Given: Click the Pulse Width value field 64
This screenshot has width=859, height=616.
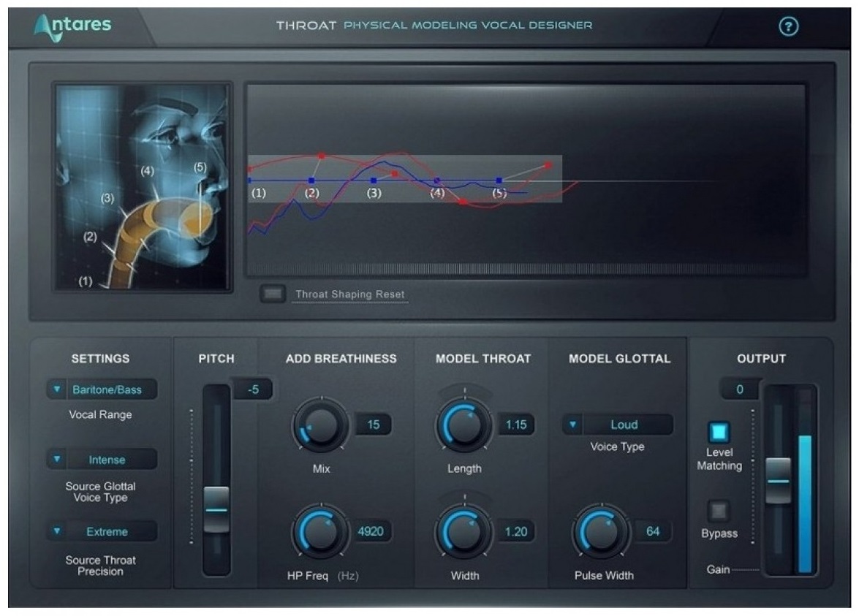Looking at the screenshot, I should [653, 531].
